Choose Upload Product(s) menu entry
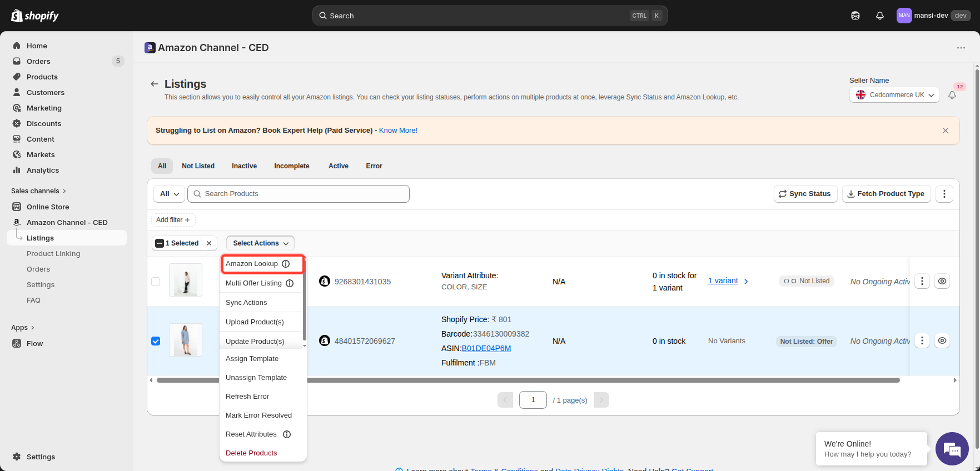 coord(255,322)
